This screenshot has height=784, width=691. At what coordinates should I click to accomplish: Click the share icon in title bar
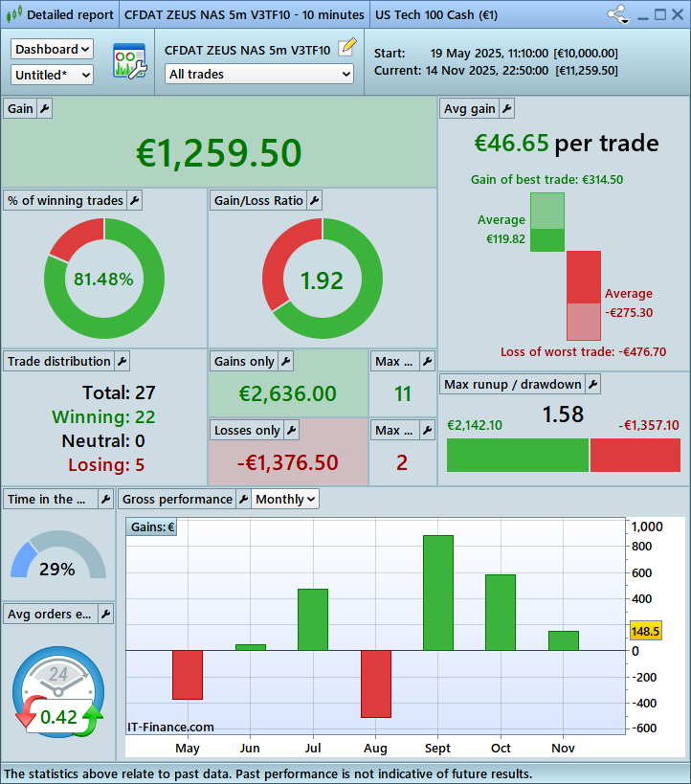pyautogui.click(x=618, y=14)
